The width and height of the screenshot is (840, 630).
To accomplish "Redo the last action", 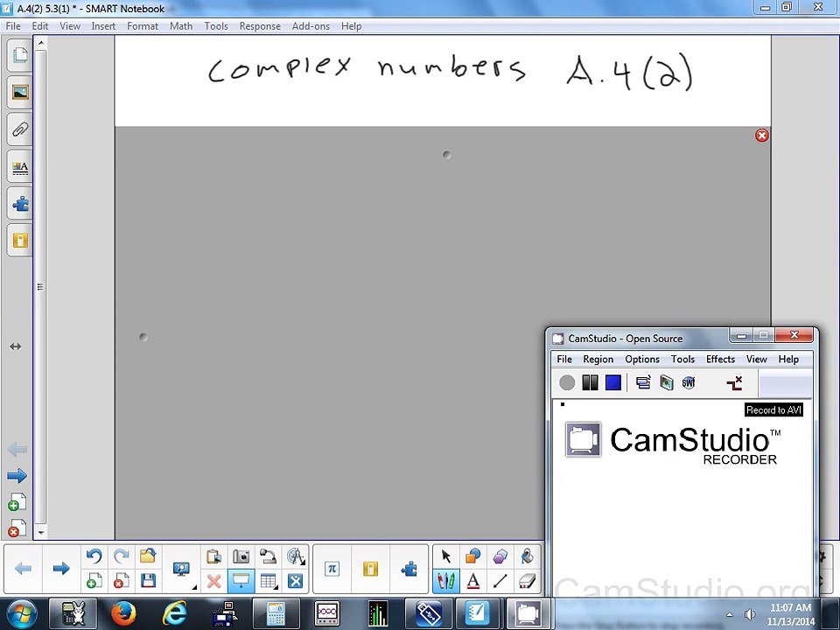I will (x=122, y=556).
